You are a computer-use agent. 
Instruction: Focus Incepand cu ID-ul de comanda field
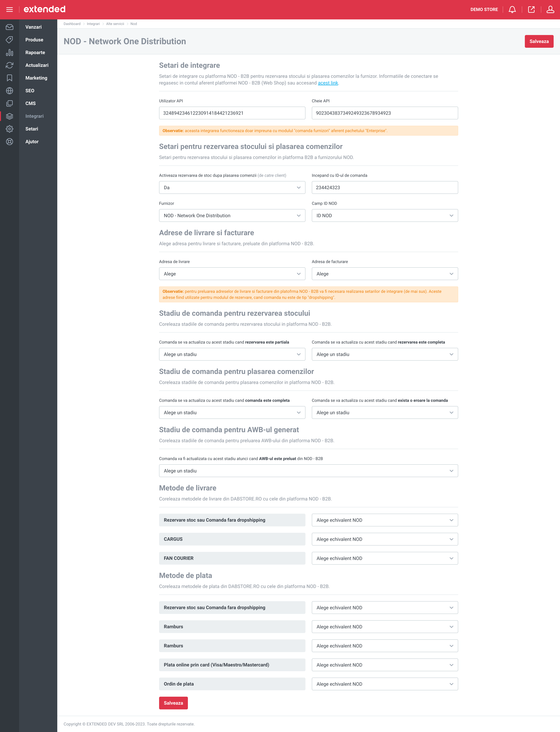385,188
